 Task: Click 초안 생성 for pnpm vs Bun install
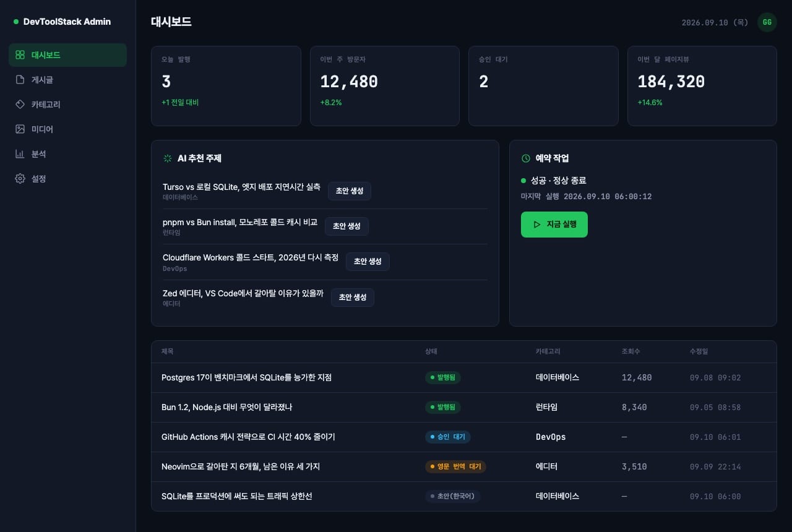pos(346,226)
